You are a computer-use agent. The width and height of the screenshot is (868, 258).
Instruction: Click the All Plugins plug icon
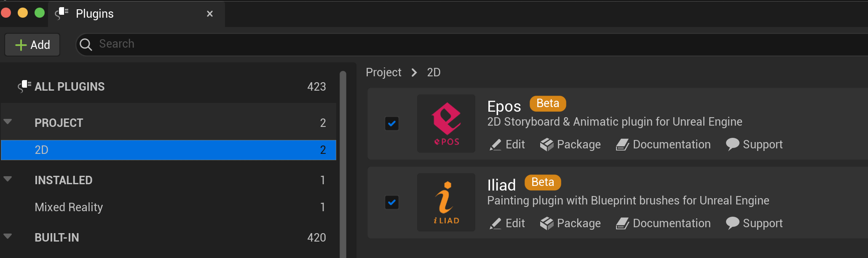coord(24,86)
